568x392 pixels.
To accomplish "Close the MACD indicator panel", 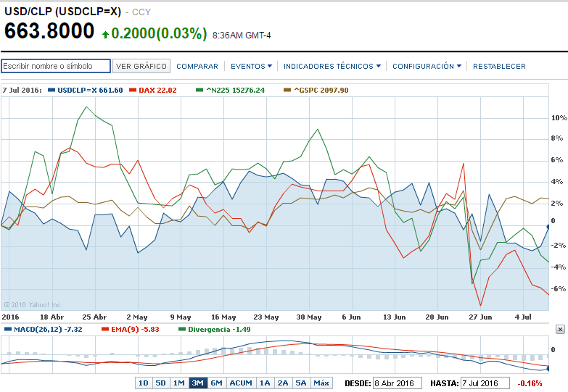I will [x=560, y=329].
